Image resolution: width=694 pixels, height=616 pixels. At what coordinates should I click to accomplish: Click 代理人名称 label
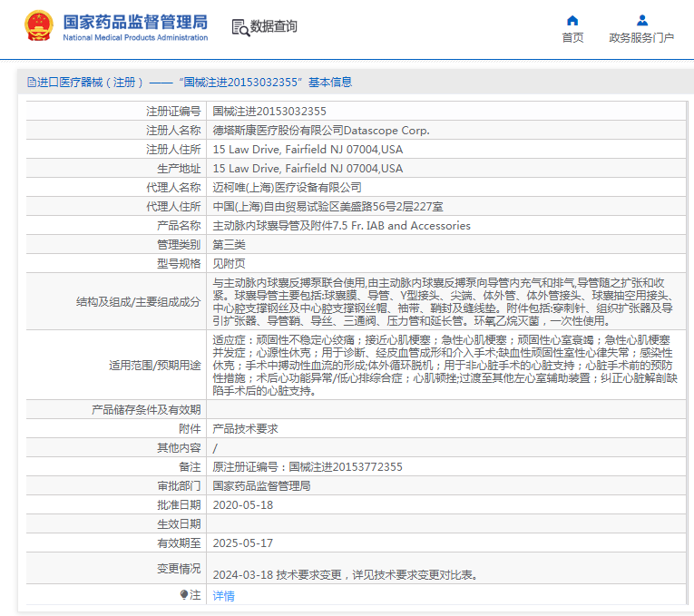pos(173,188)
